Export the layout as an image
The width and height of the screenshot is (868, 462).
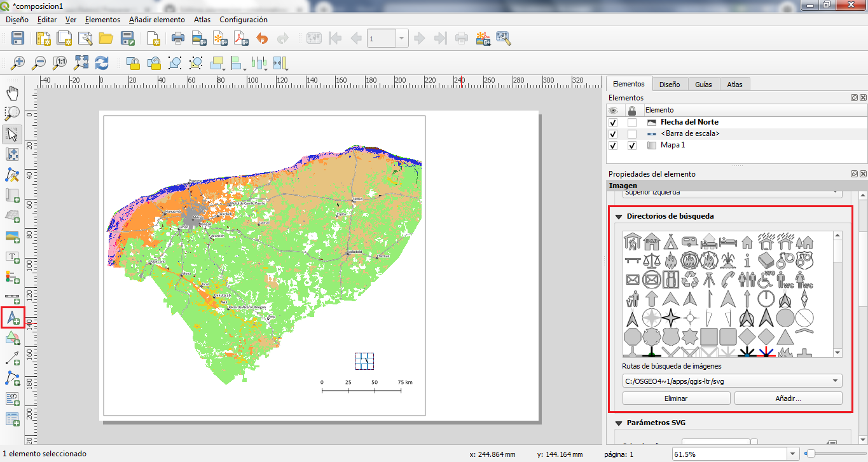tap(199, 38)
